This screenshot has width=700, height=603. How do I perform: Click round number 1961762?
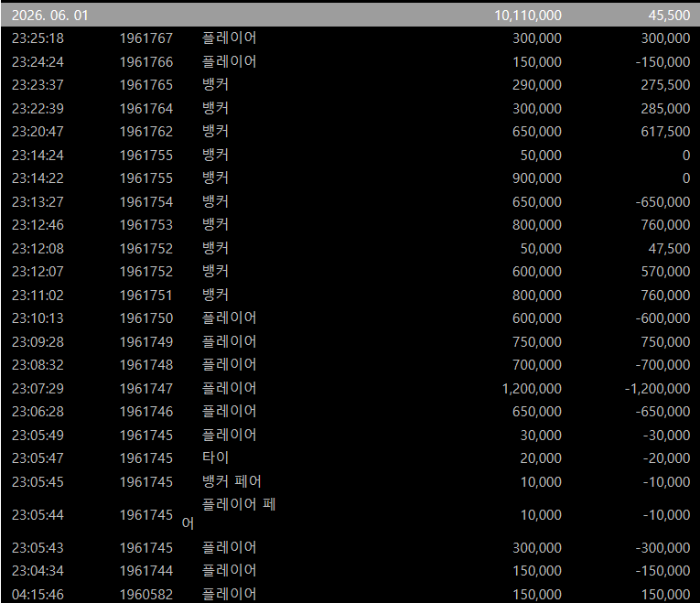[x=146, y=132]
